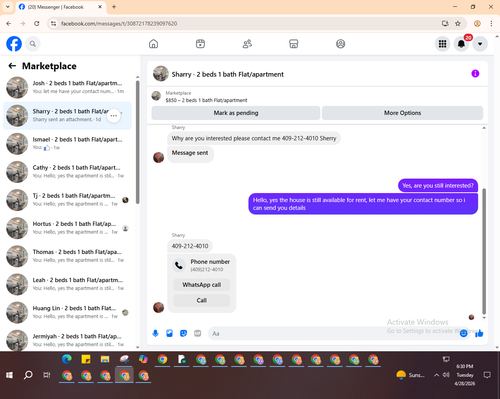Open File Explorer from the taskbar

(x=105, y=359)
